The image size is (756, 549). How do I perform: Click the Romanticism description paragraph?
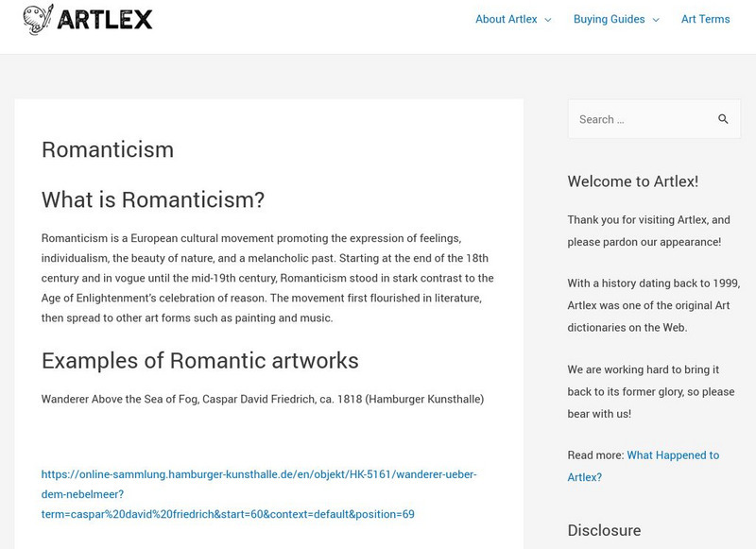(x=265, y=277)
